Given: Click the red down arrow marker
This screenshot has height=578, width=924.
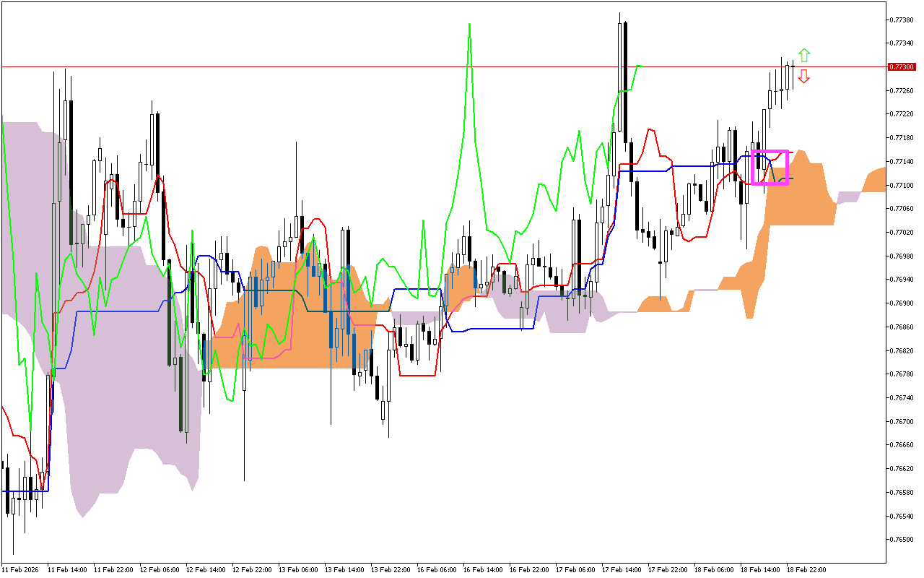Looking at the screenshot, I should pos(803,76).
